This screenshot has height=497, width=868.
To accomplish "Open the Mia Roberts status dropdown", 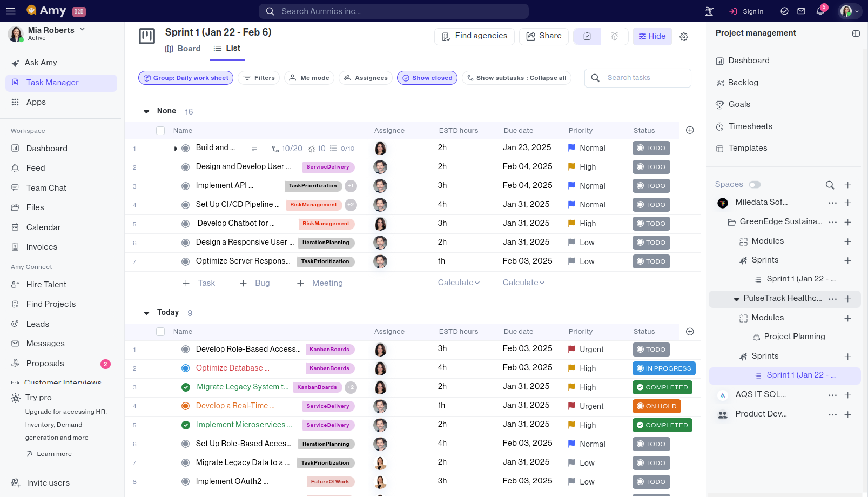I will 82,29.
